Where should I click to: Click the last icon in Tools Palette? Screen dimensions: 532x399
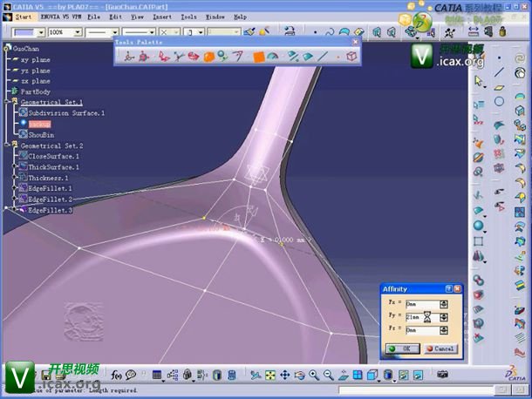click(351, 57)
